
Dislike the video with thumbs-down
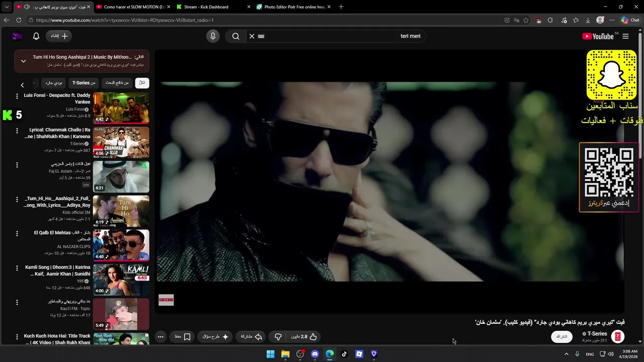(x=278, y=337)
